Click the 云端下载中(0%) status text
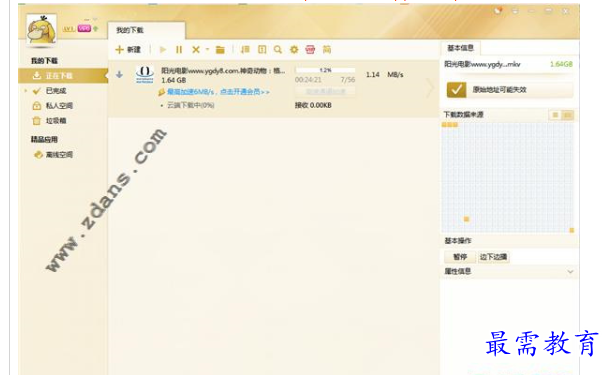 pos(190,105)
